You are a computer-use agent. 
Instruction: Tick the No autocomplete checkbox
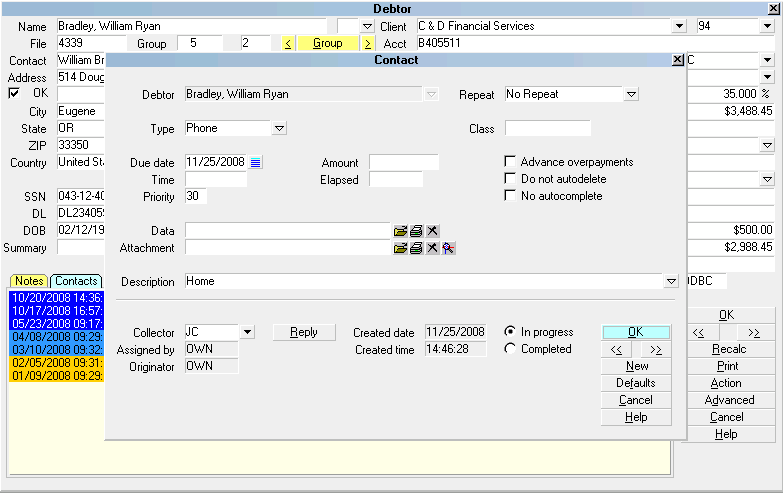coord(511,196)
